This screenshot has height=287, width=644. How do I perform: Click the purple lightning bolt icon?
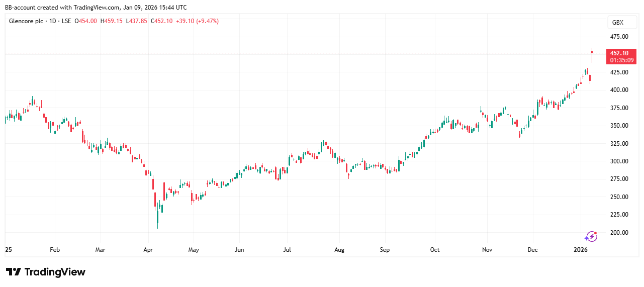[591, 236]
